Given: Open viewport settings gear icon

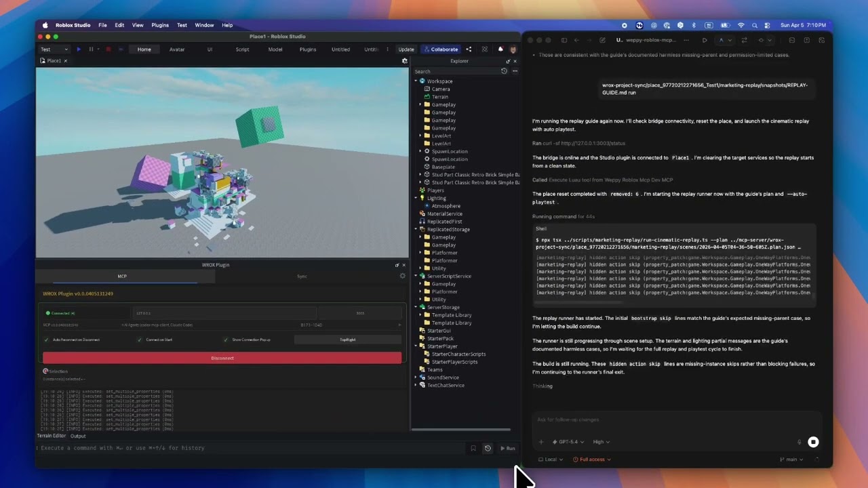Looking at the screenshot, I should [x=405, y=61].
